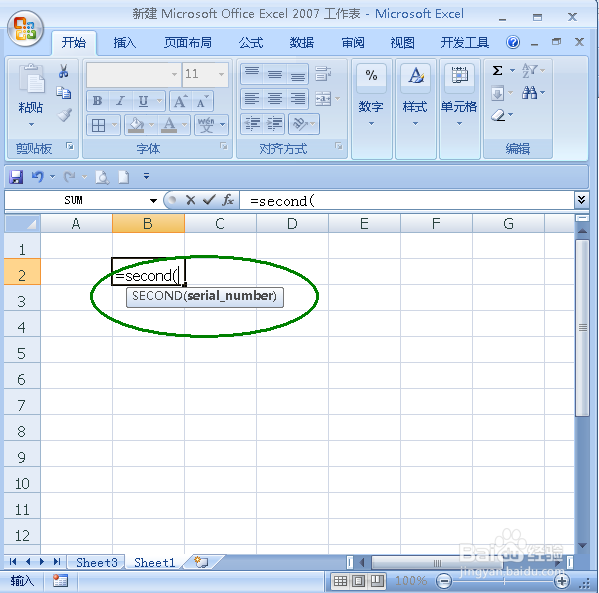
Task: Increase indent icon
Action: (x=274, y=123)
